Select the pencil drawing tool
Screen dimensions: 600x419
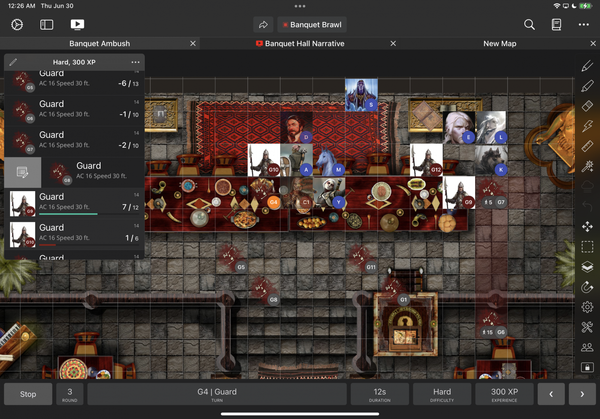(587, 66)
